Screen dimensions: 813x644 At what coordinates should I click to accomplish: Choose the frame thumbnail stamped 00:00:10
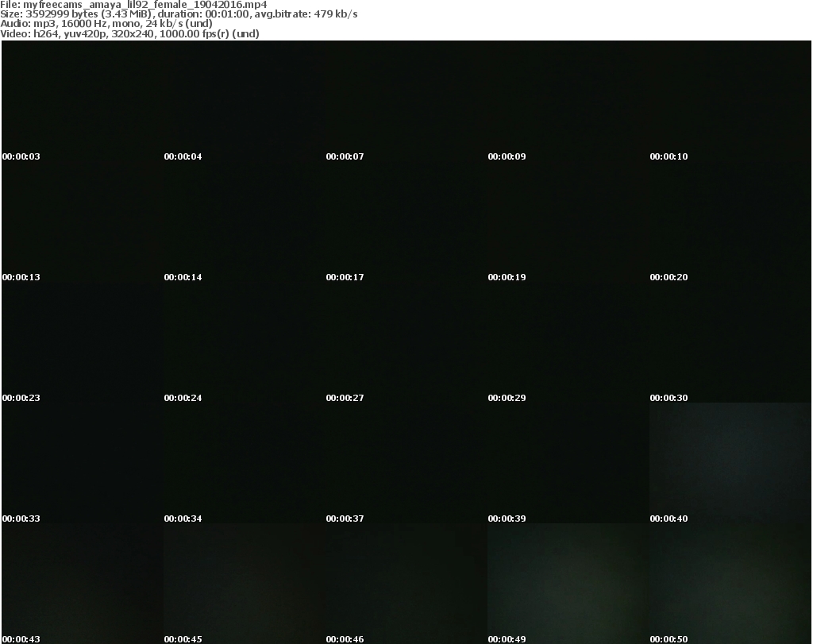coord(730,101)
